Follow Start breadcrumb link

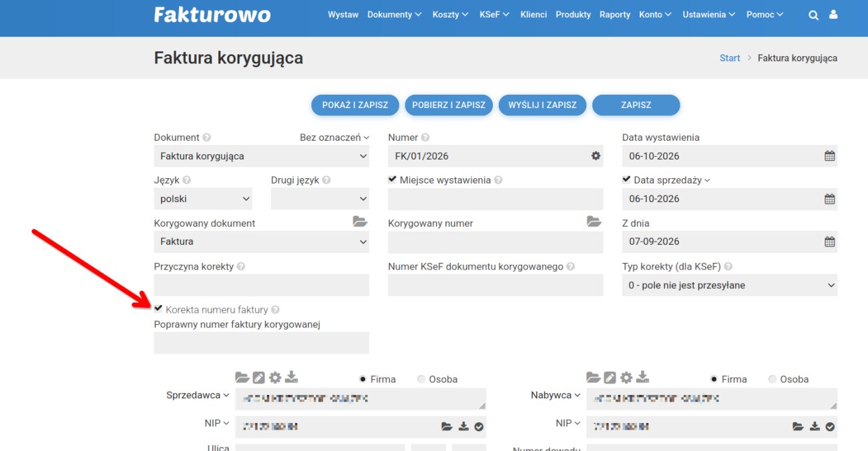click(x=730, y=58)
